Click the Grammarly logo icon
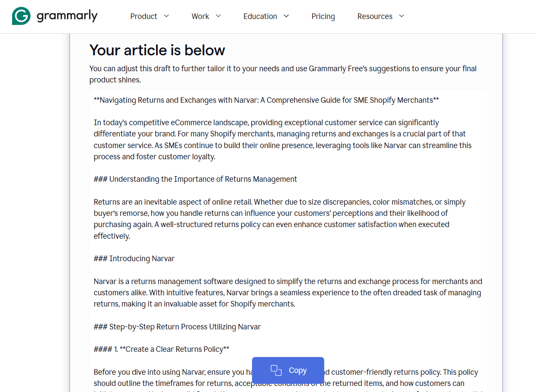This screenshot has width=536, height=392. pos(21,16)
